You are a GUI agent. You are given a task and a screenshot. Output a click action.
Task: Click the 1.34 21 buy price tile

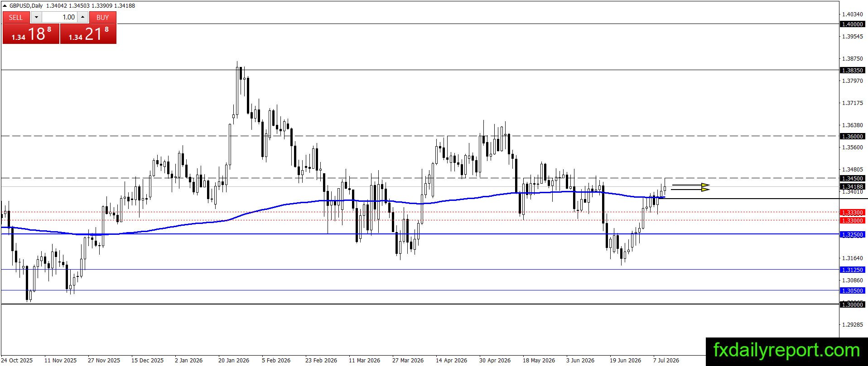88,34
